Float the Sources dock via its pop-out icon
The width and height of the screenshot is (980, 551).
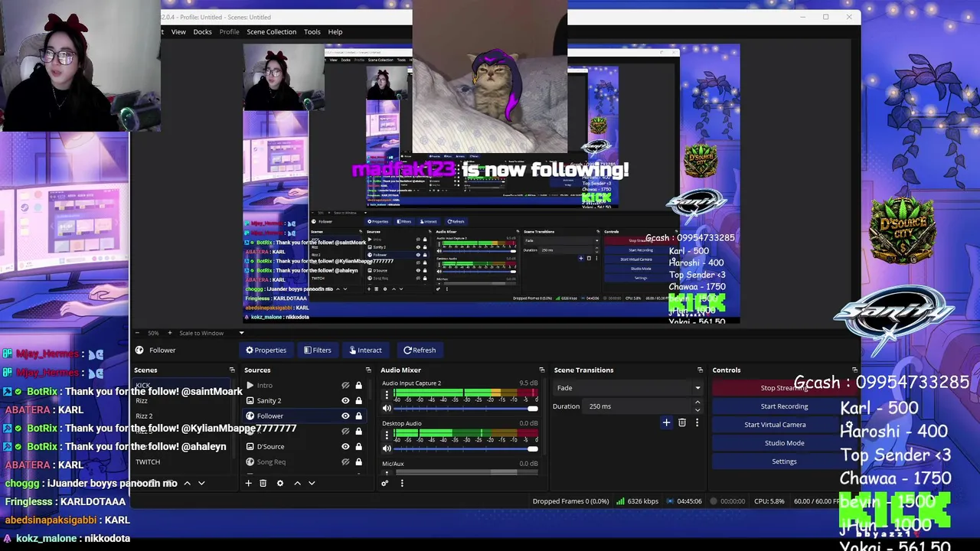(367, 370)
